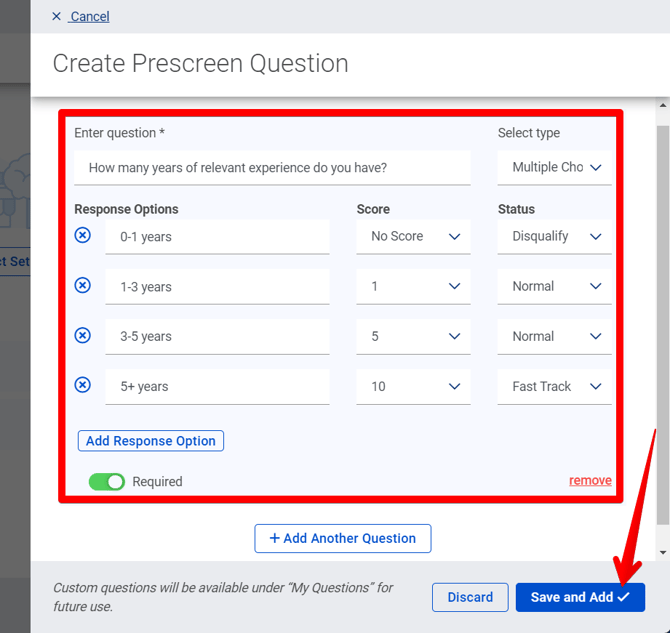Expand Score dropdown for 0-1 years
This screenshot has height=633, width=670.
413,237
